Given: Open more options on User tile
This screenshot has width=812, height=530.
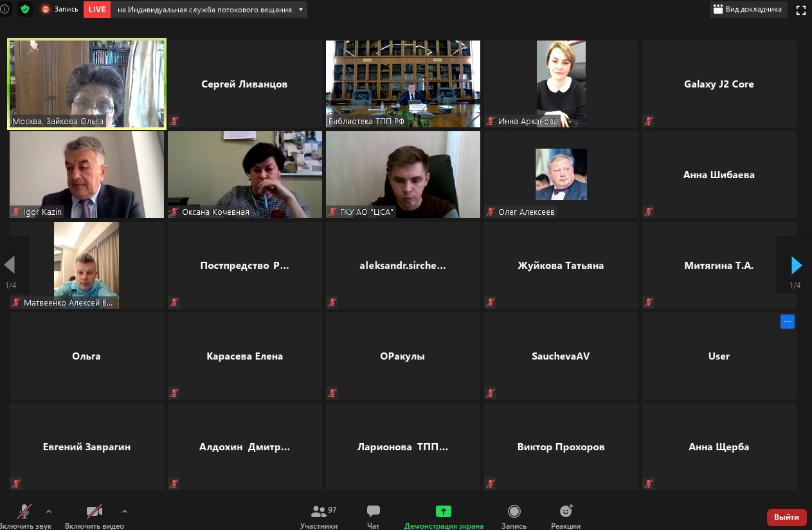Looking at the screenshot, I should click(787, 322).
